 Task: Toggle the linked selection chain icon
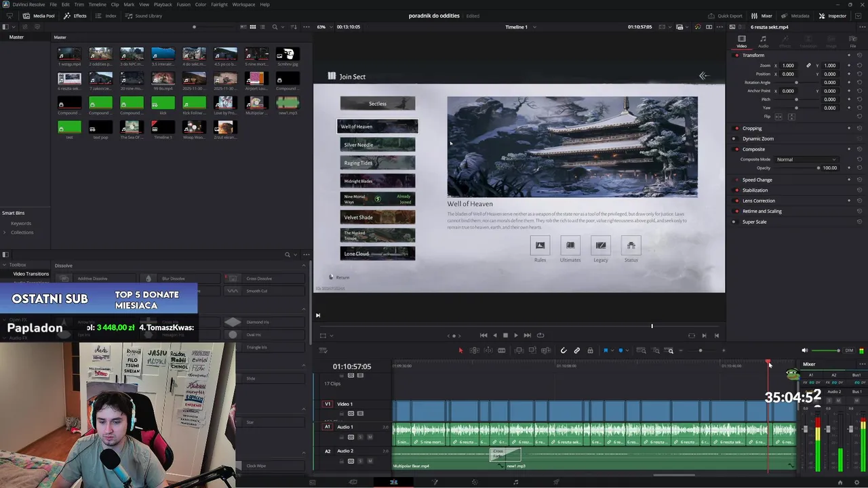(x=577, y=350)
